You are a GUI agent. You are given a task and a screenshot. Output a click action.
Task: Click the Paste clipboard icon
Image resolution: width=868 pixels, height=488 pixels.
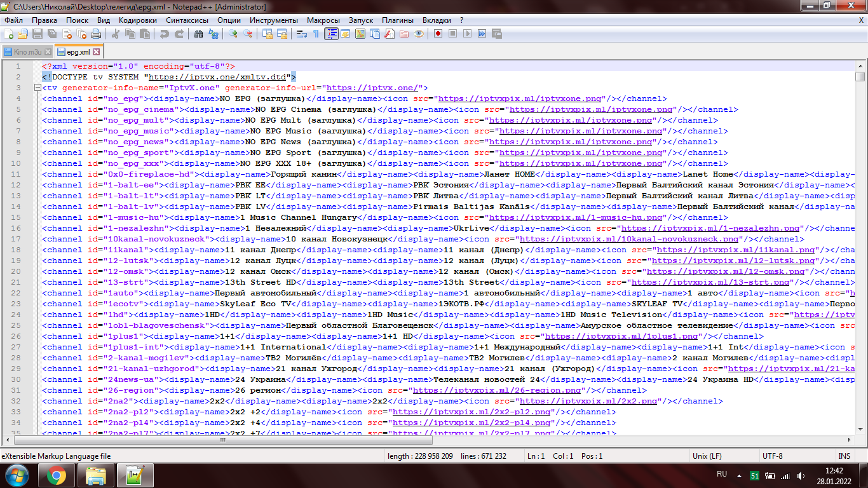(x=144, y=34)
